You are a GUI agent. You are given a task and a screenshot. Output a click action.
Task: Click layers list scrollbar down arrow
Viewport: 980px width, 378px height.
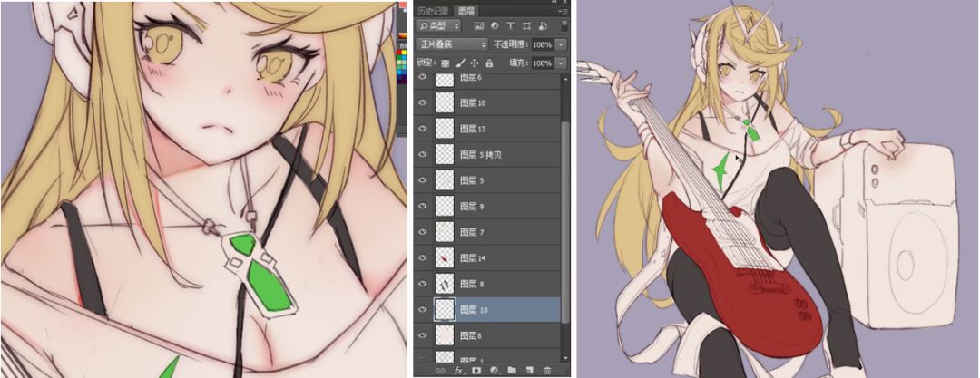(x=565, y=358)
